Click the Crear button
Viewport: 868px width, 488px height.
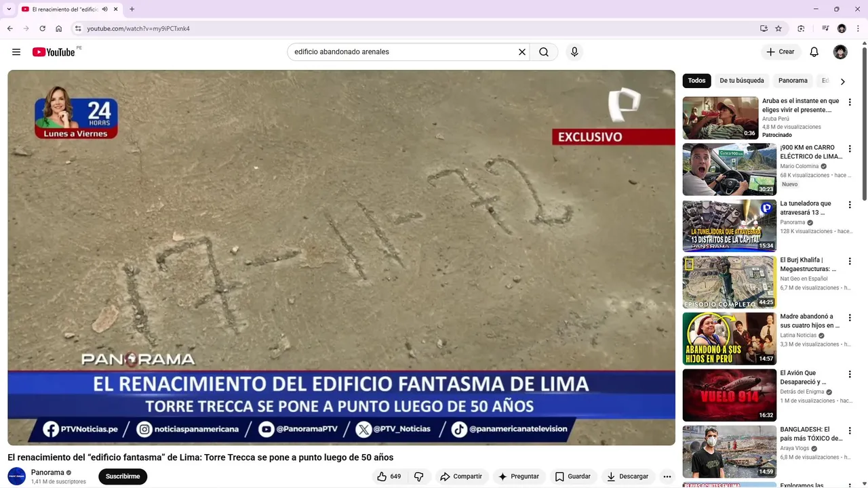(x=780, y=52)
